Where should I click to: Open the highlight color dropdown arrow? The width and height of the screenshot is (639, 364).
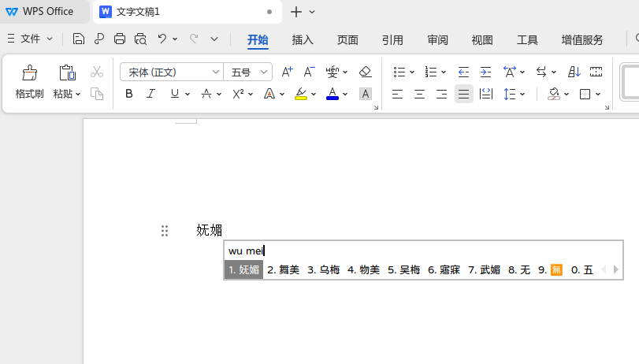pos(314,95)
